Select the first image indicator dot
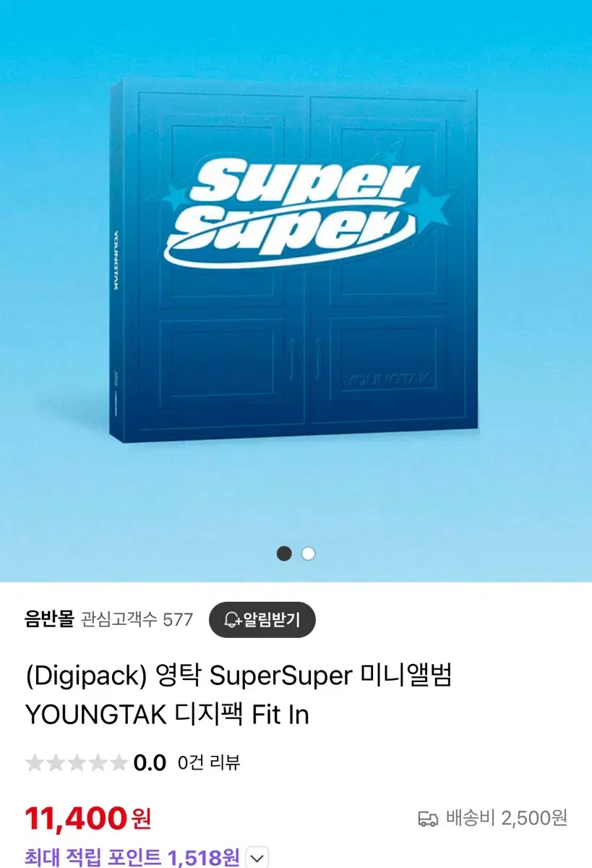 [x=285, y=553]
